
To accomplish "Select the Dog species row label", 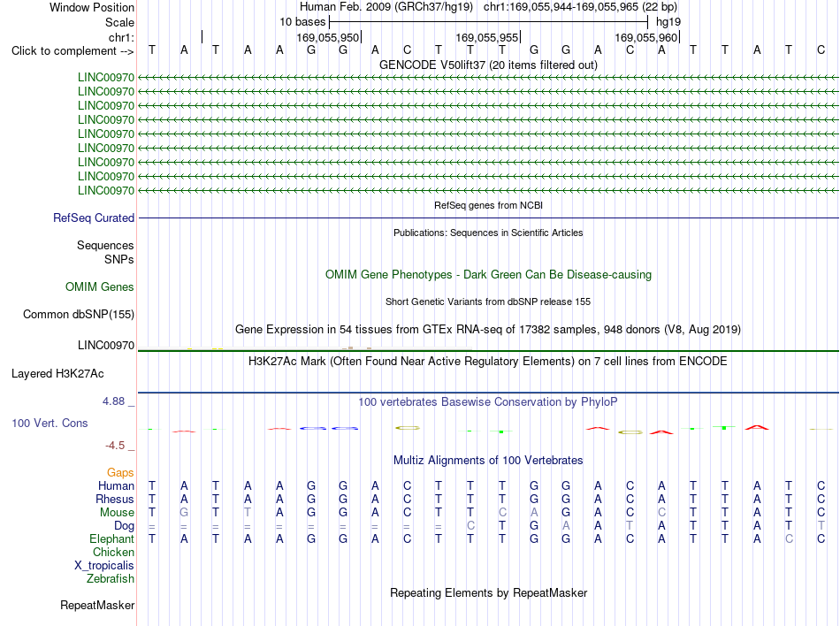I will pos(124,526).
